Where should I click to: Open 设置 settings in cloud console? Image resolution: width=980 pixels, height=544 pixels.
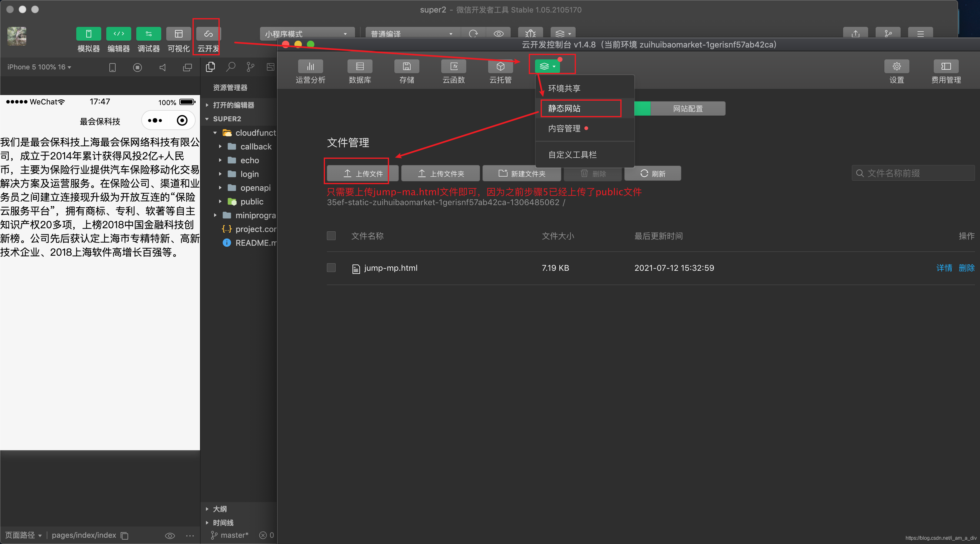896,72
